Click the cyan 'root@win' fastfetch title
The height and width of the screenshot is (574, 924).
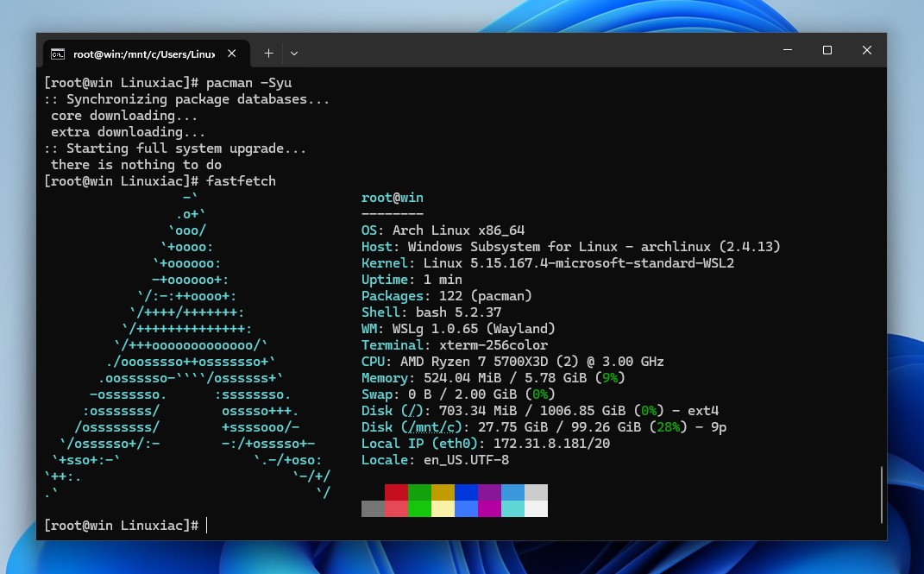tap(393, 198)
